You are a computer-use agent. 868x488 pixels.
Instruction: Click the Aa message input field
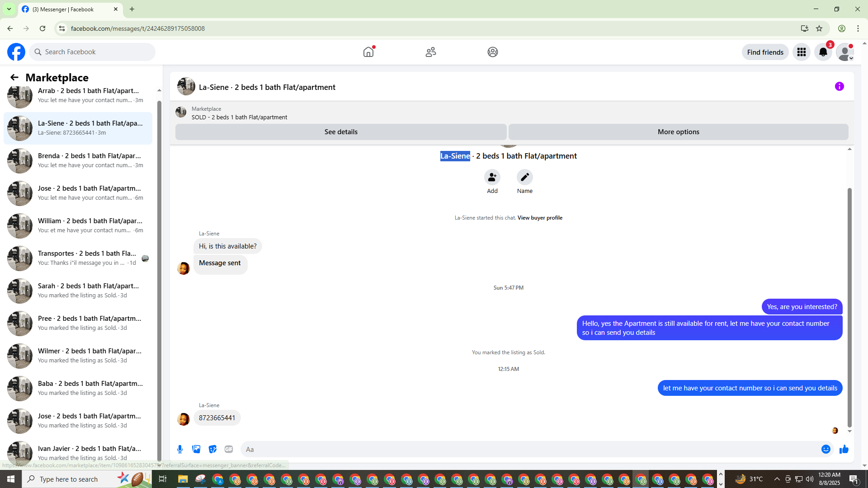pyautogui.click(x=529, y=449)
